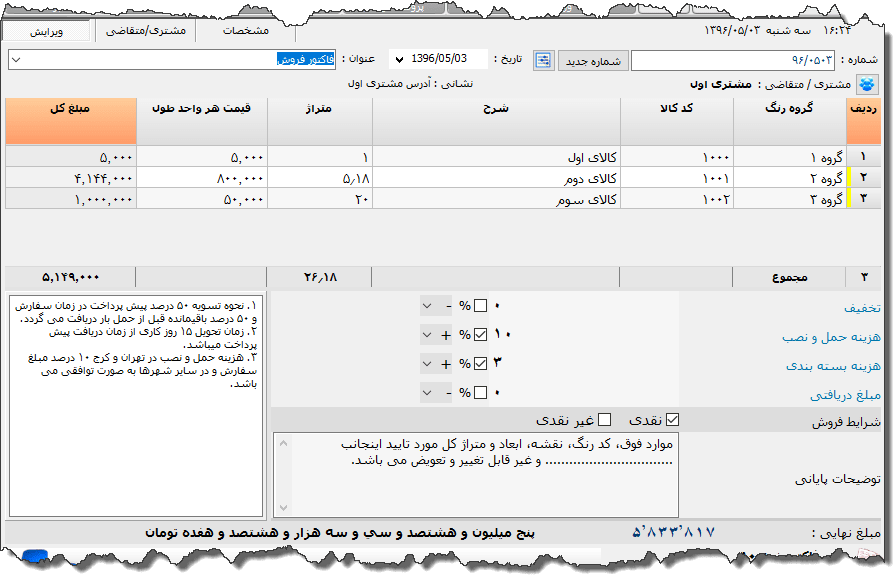Click the customer group icon beside مشتری / متقاضی
Screen dimensions: 893x575
867,84
